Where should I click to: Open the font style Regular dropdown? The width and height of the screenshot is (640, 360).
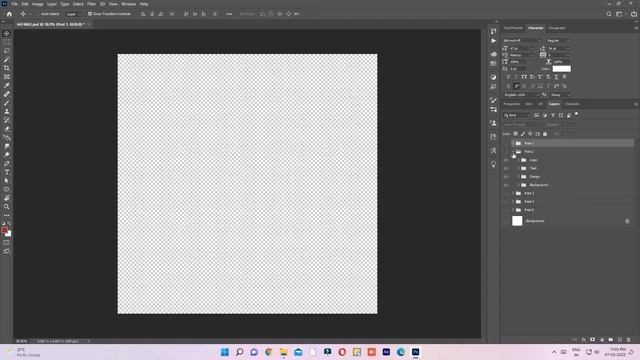558,40
